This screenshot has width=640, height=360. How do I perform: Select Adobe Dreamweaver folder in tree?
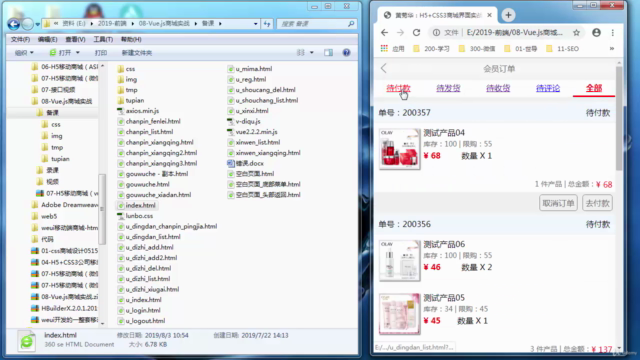click(x=64, y=205)
